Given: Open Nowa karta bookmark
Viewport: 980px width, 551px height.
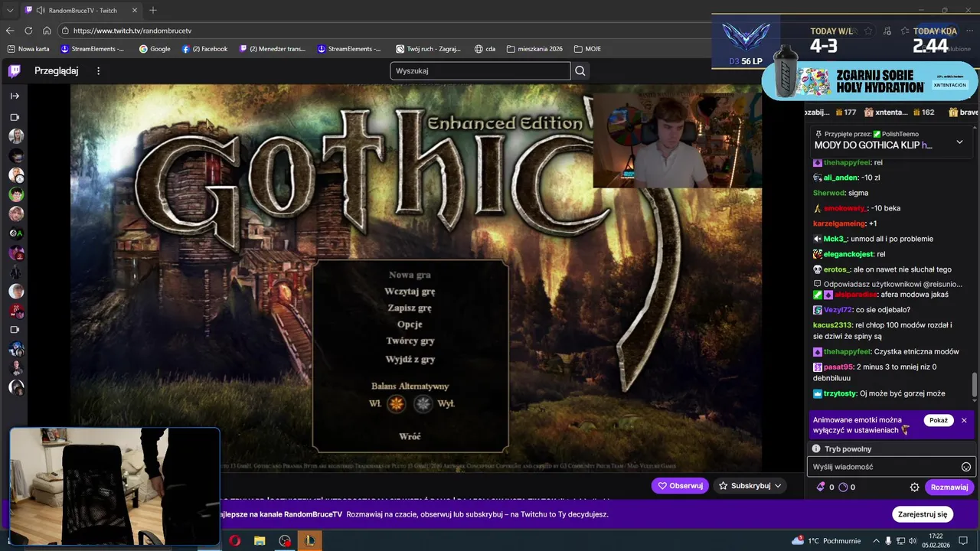Looking at the screenshot, I should (x=28, y=49).
